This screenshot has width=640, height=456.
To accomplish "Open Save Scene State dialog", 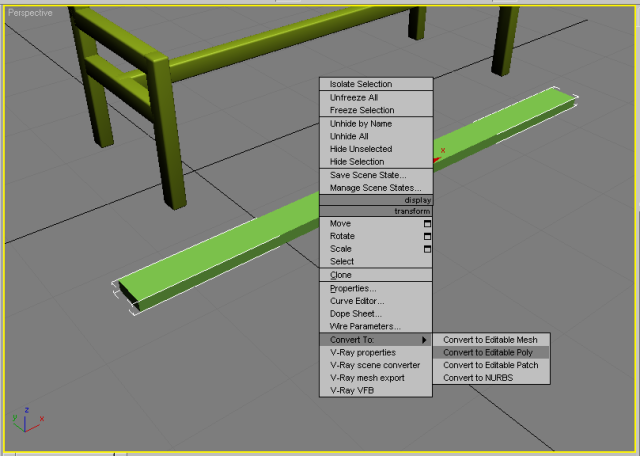I will coord(376,175).
